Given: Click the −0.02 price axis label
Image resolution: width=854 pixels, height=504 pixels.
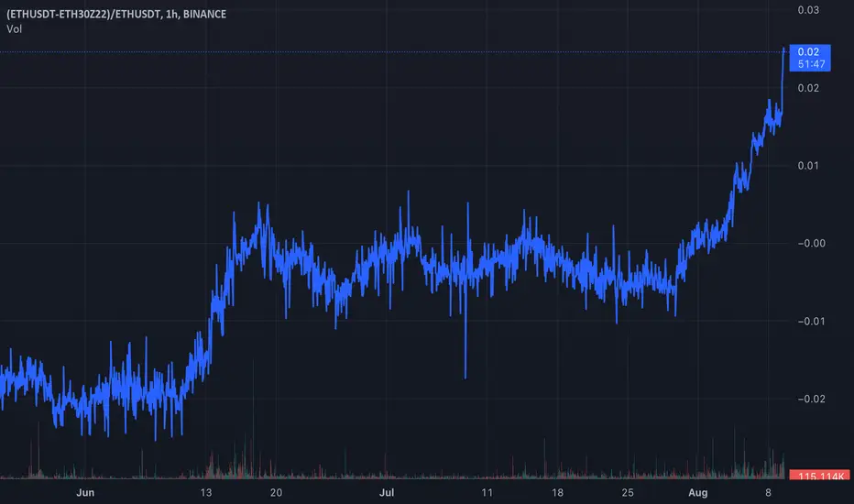Looking at the screenshot, I should [x=812, y=399].
